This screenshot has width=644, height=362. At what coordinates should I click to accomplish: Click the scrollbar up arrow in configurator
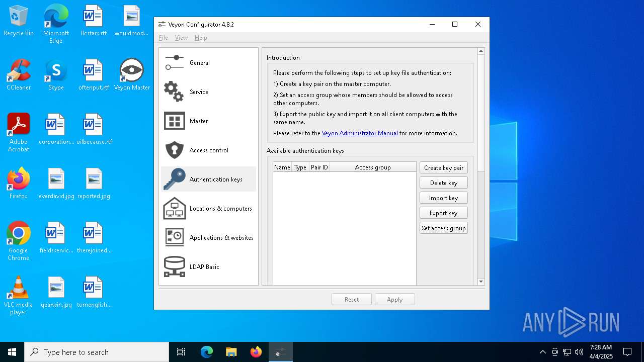(x=481, y=51)
